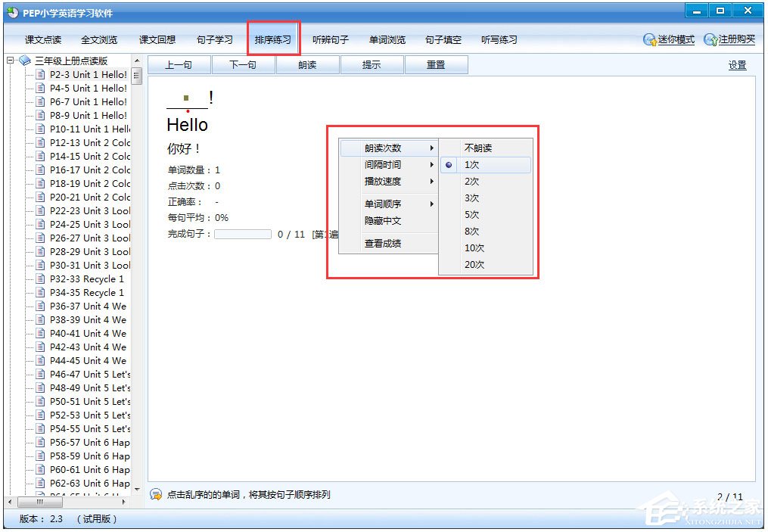768x532 pixels.
Task: Switch to the 听写练习 tab
Action: coord(498,39)
